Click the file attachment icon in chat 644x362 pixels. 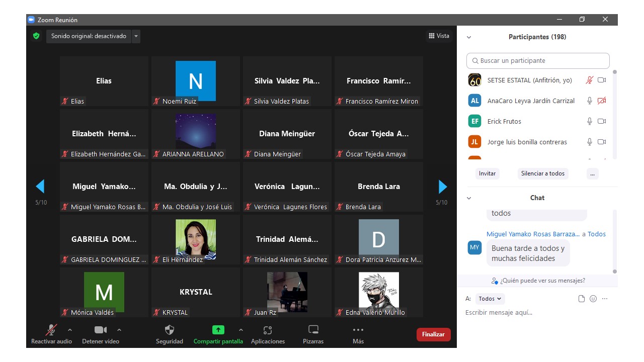coord(582,299)
